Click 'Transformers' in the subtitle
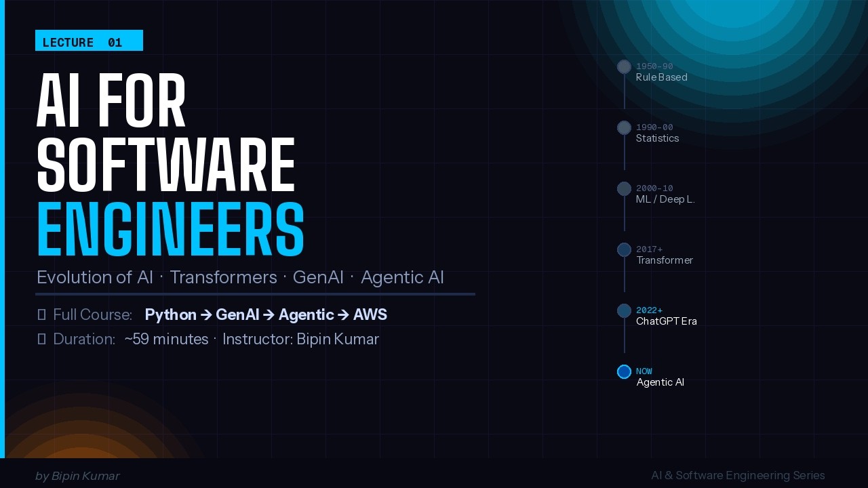Screen dimensions: 868x488 click(x=223, y=277)
